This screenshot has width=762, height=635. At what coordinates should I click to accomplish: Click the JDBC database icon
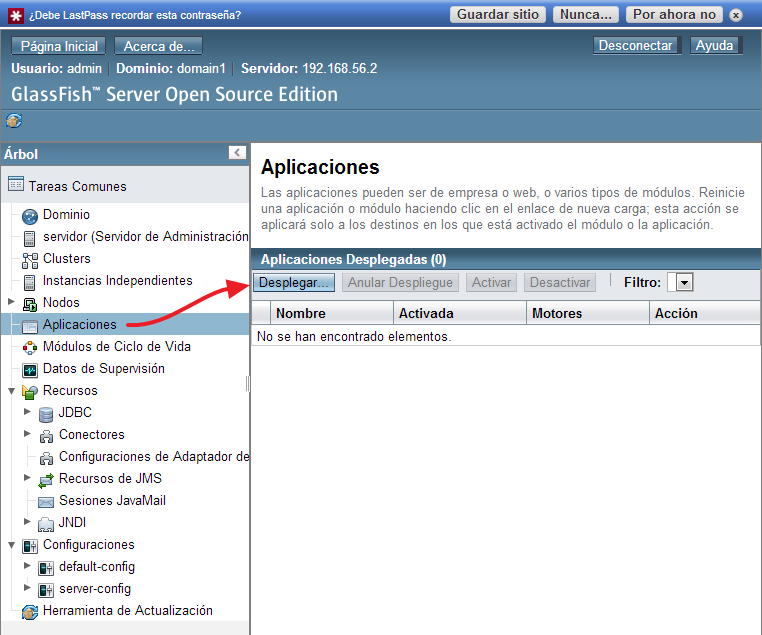click(45, 413)
